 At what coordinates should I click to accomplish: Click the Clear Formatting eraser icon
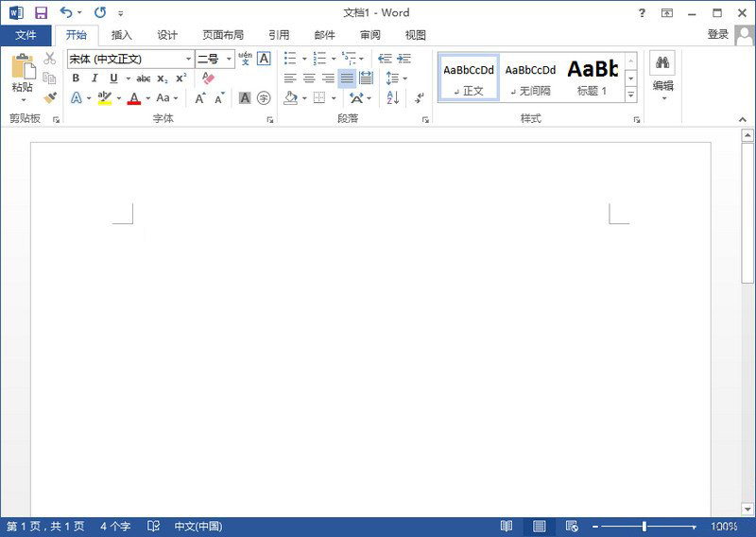[x=209, y=78]
